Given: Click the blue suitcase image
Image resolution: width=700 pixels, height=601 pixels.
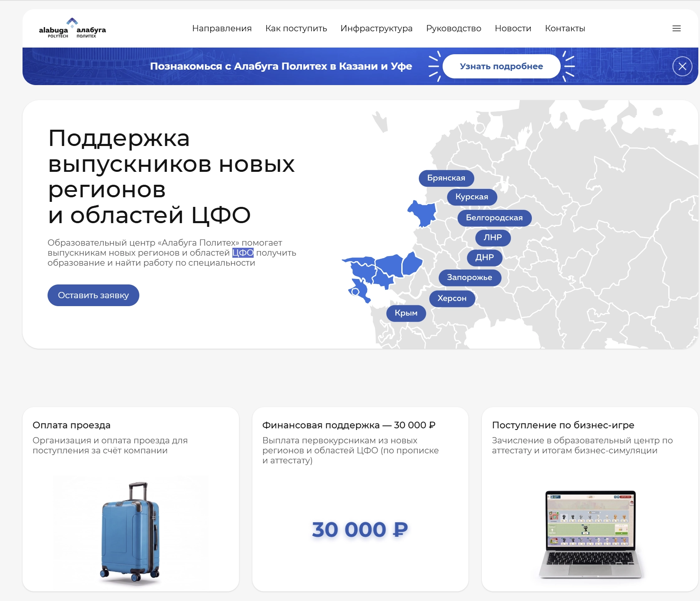Looking at the screenshot, I should pos(131,533).
